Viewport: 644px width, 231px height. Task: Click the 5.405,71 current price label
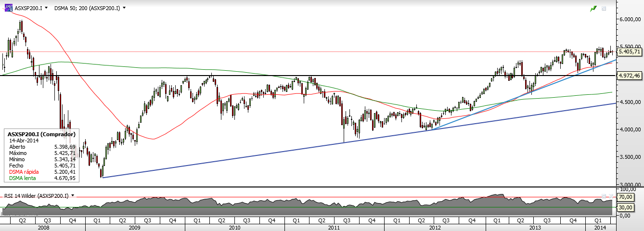630,51
